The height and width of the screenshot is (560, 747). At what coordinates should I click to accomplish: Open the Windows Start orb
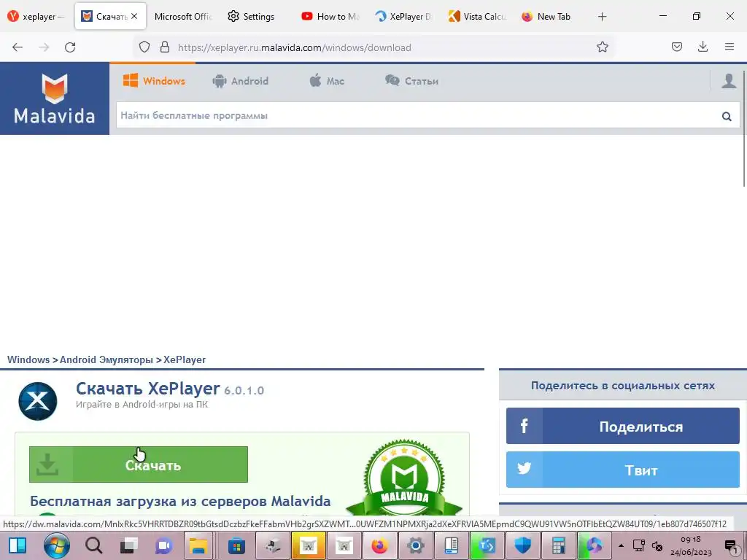coord(57,545)
